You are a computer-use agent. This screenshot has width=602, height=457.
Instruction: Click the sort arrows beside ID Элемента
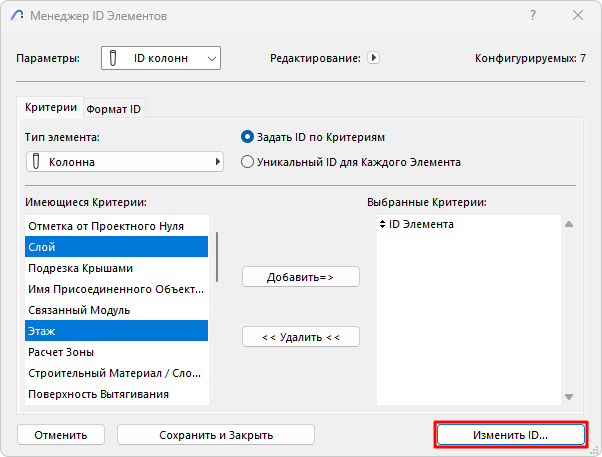click(382, 225)
